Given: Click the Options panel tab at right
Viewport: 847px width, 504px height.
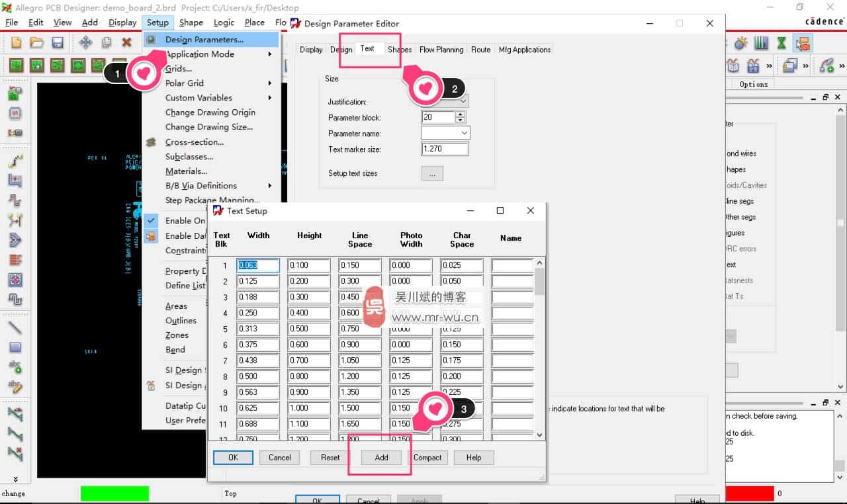Looking at the screenshot, I should pos(754,84).
